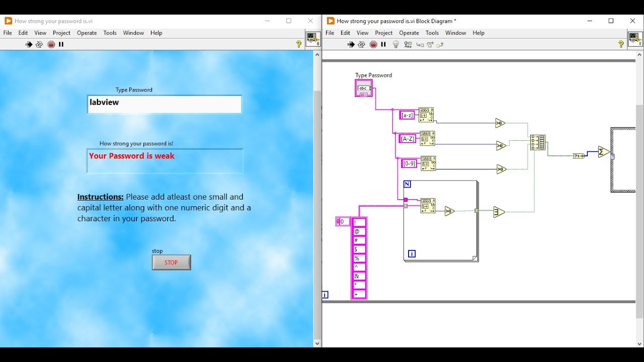The image size is (644, 362).
Task: Pause execution in Block Diagram toolbar
Action: tap(383, 44)
